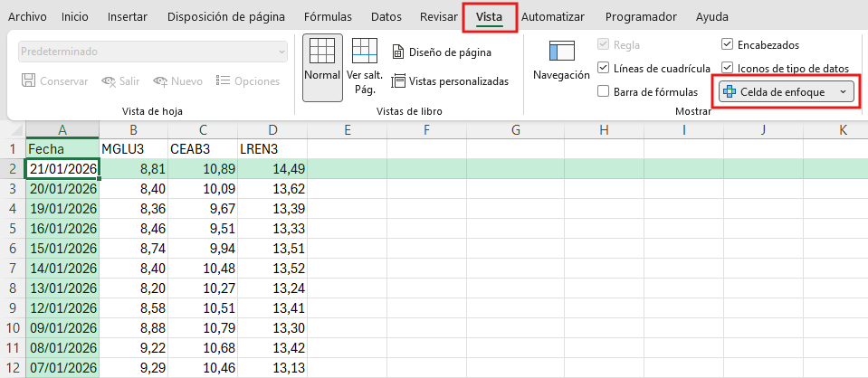868x378 pixels.
Task: Click the cell with value 13,52
Action: coord(272,269)
